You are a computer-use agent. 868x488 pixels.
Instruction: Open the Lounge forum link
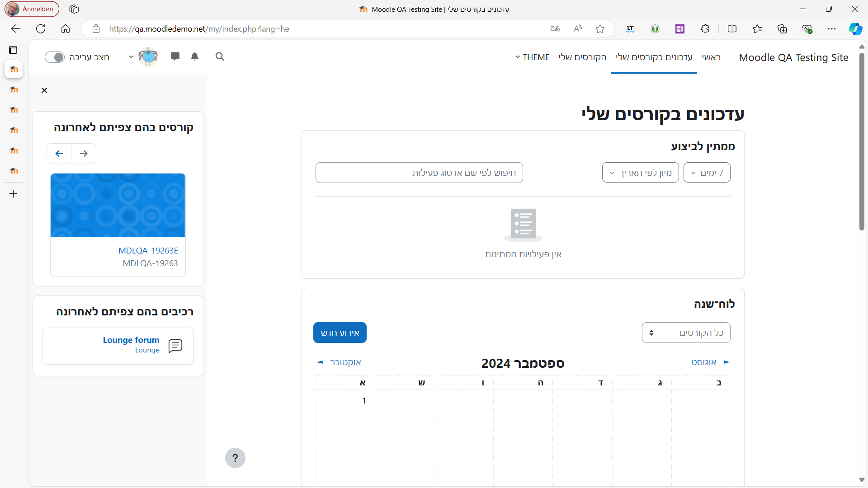point(131,340)
